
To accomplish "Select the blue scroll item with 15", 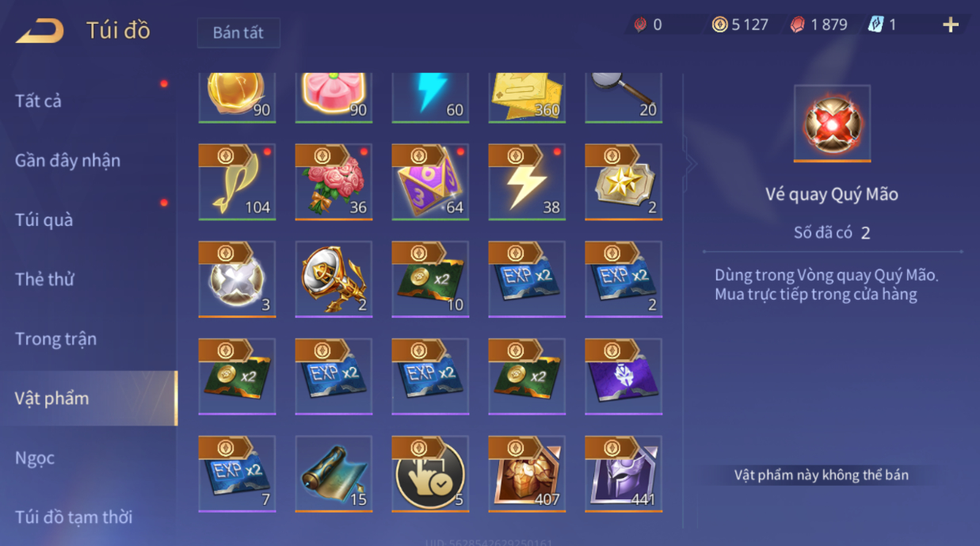I will point(334,473).
